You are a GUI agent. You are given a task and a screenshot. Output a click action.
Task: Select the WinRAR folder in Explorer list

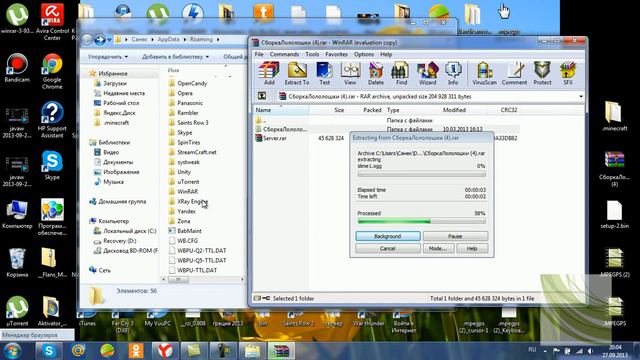pos(187,191)
